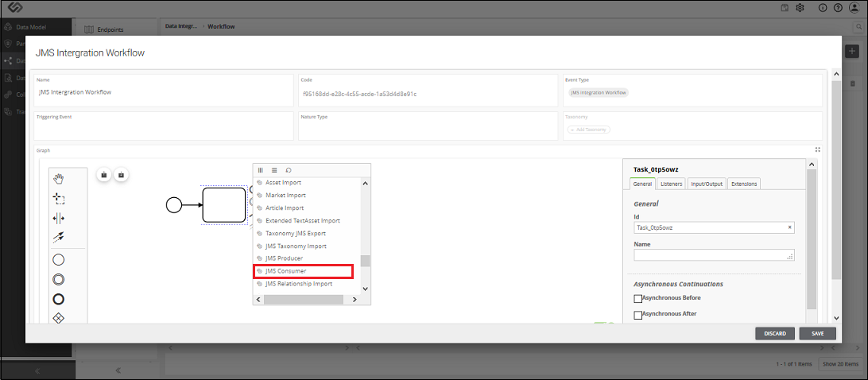This screenshot has height=380, width=868.
Task: Click popup horizontal scroll left arrow
Action: pyautogui.click(x=258, y=299)
